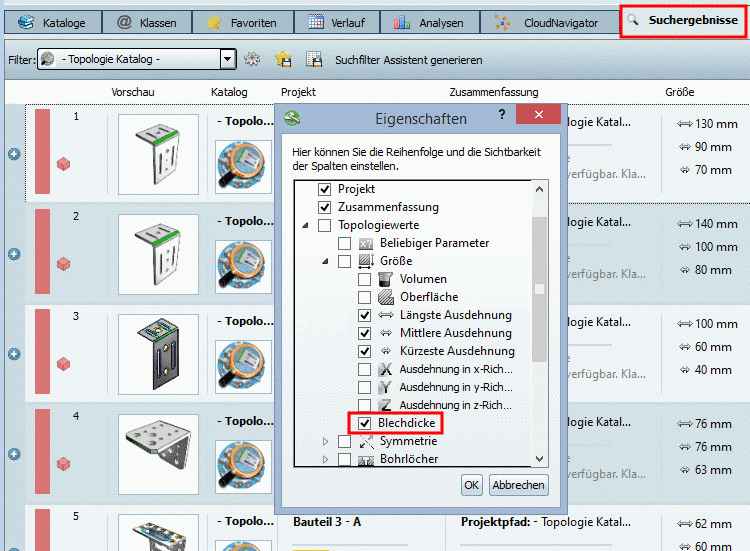
Task: Expand result row 1 with plus icon
Action: click(x=14, y=154)
